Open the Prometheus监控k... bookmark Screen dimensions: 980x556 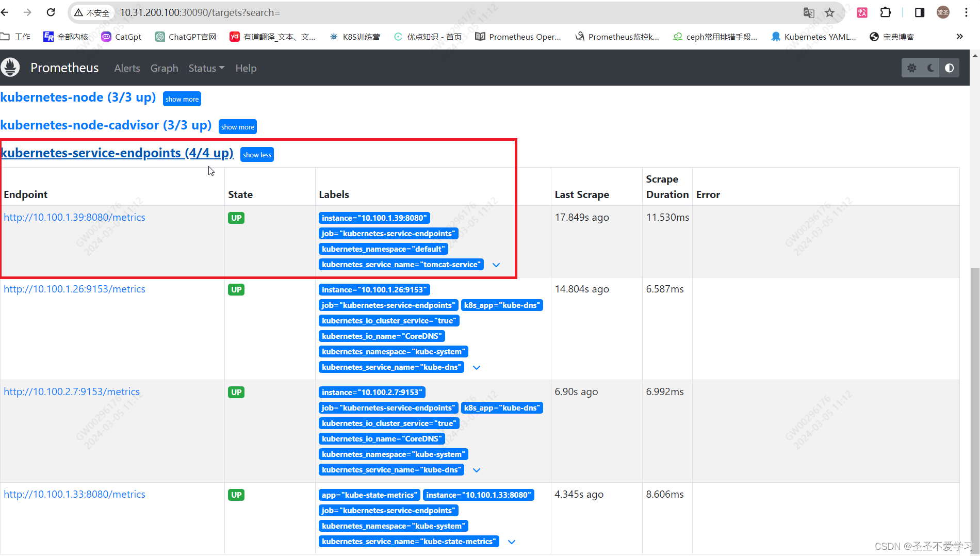(x=617, y=37)
